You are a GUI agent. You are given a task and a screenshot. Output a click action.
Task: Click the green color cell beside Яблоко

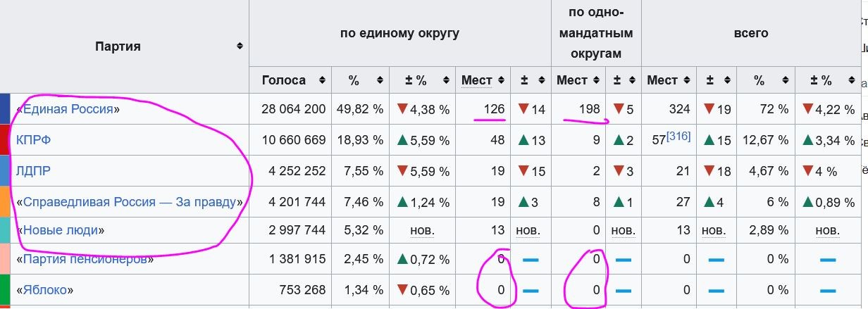tap(5, 290)
